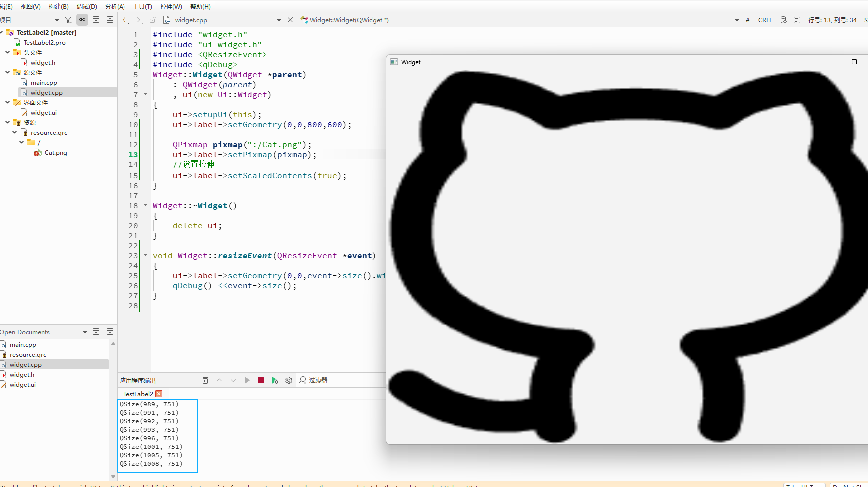Go to next output item arrow
Image resolution: width=868 pixels, height=487 pixels.
coord(233,380)
